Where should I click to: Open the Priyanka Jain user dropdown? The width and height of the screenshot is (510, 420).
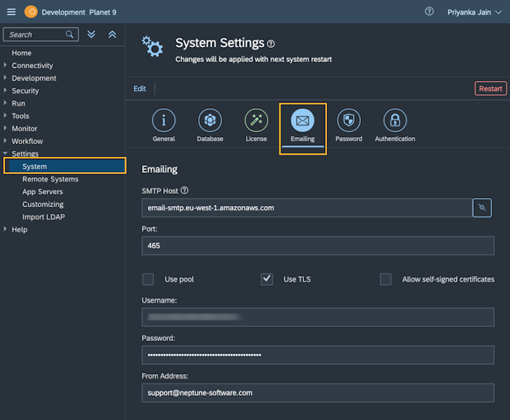tap(470, 11)
